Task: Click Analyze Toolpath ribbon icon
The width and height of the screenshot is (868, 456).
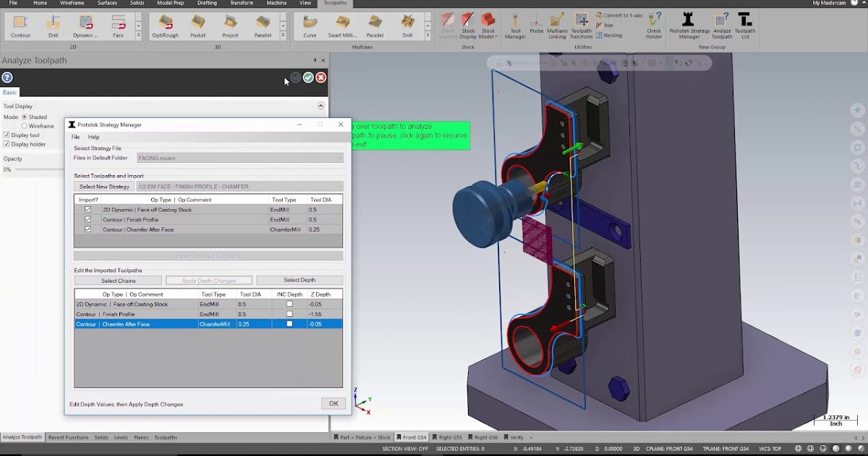Action: point(722,26)
